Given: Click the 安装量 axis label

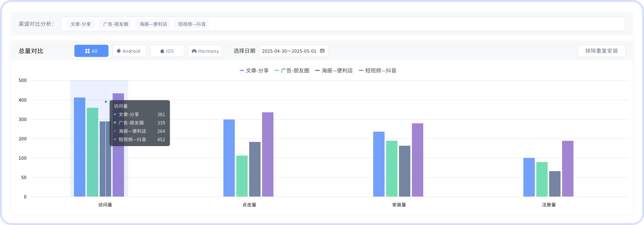Looking at the screenshot, I should point(399,205).
